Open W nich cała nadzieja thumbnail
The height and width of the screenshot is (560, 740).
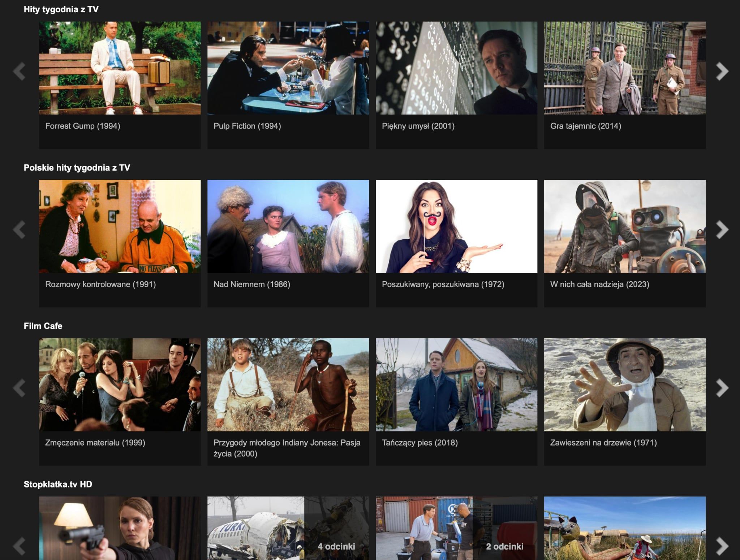[625, 226]
